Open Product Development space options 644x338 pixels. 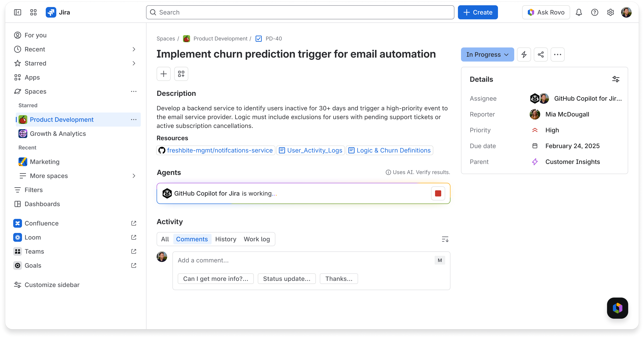134,120
